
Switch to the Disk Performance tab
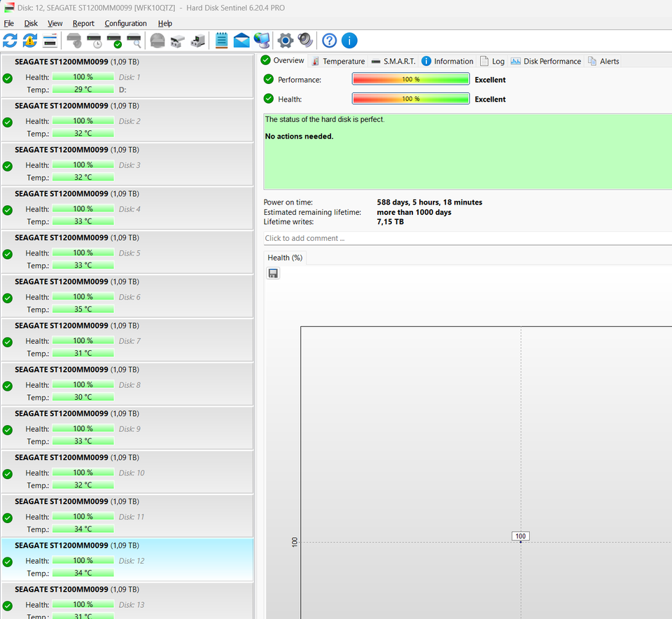(x=546, y=62)
